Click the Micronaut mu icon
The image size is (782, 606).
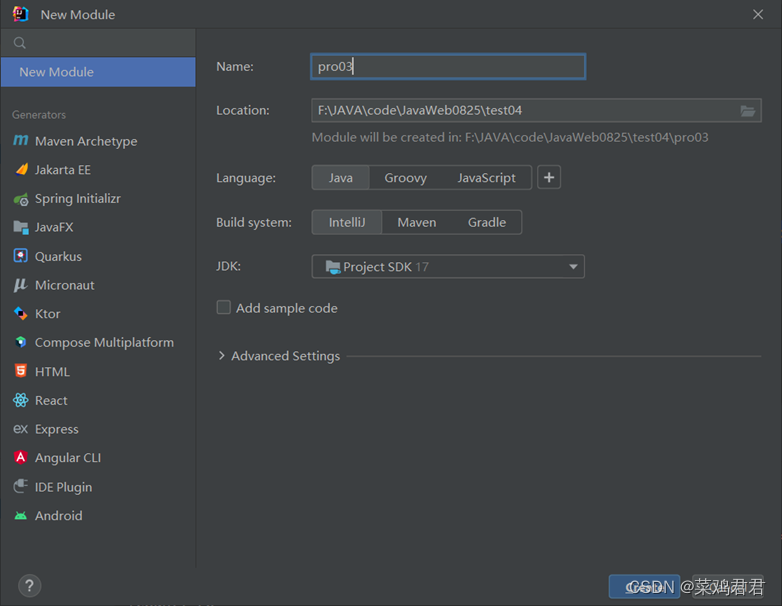(x=20, y=285)
